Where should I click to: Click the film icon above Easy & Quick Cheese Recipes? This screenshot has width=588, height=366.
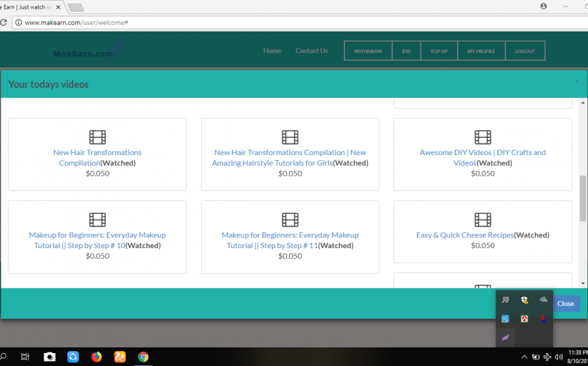point(483,219)
